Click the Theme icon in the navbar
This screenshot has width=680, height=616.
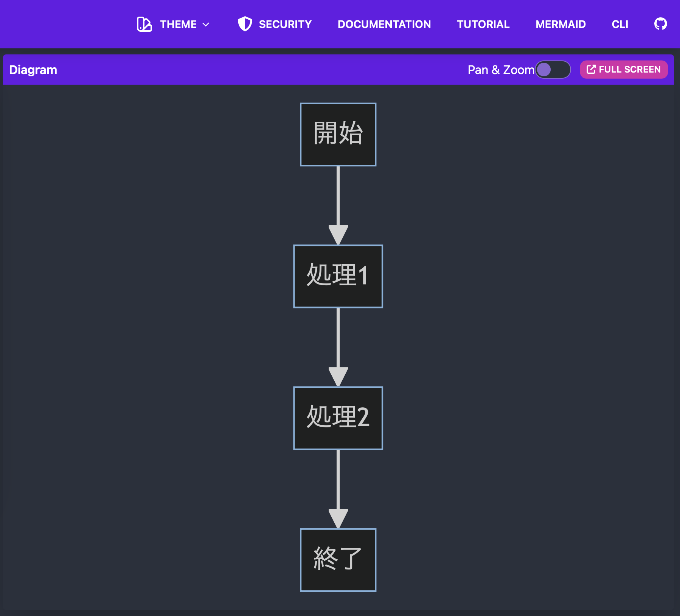(144, 24)
